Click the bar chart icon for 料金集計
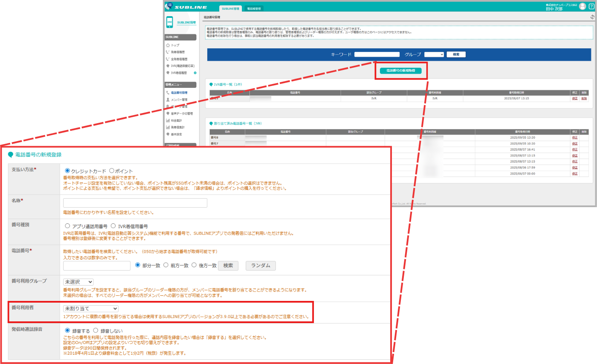The height and width of the screenshot is (364, 597). click(168, 121)
